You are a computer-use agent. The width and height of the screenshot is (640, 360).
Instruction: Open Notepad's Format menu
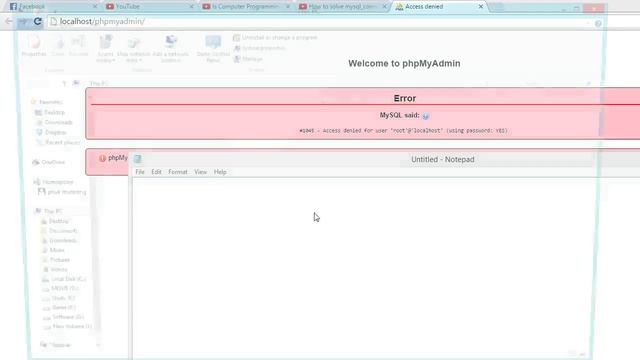point(178,172)
